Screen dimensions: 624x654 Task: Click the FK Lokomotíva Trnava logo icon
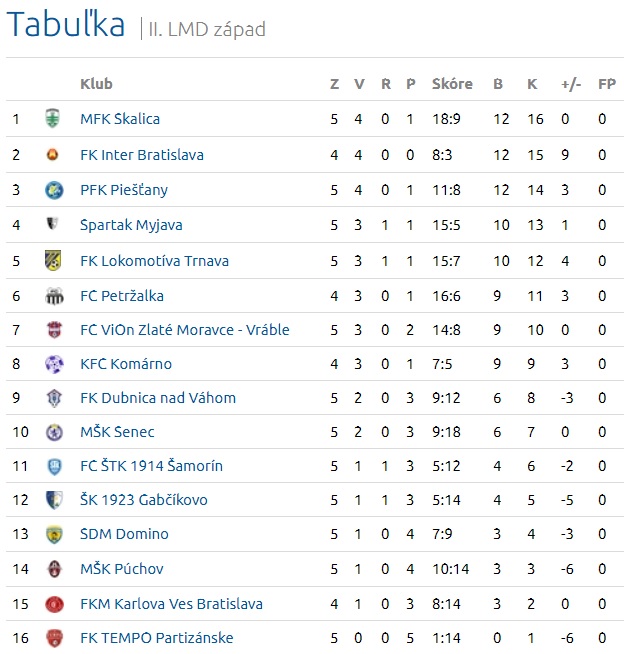pos(53,261)
